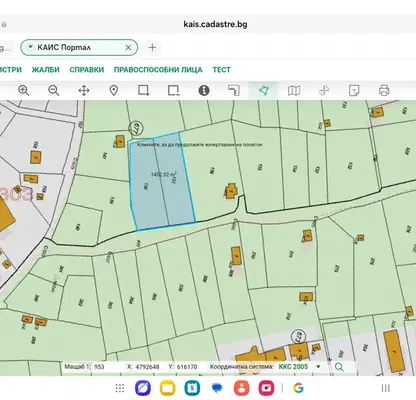
Task: Print the current map view
Action: click(384, 90)
